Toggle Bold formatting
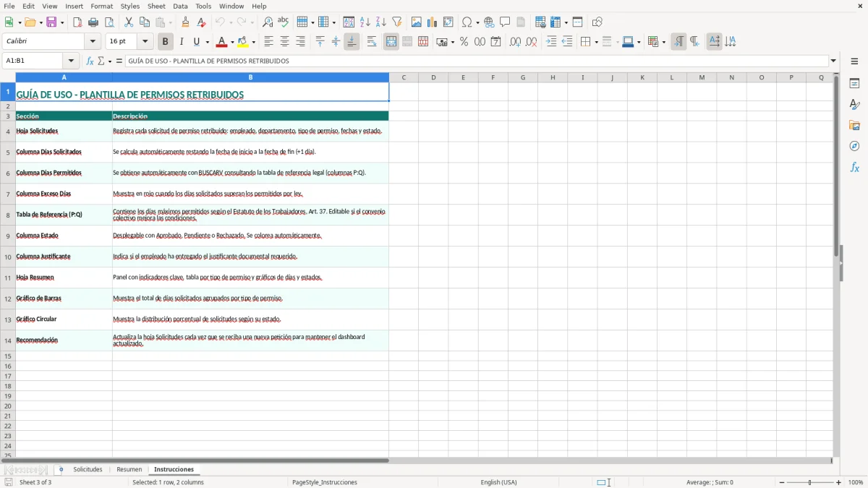Image resolution: width=868 pixels, height=488 pixels. (166, 42)
